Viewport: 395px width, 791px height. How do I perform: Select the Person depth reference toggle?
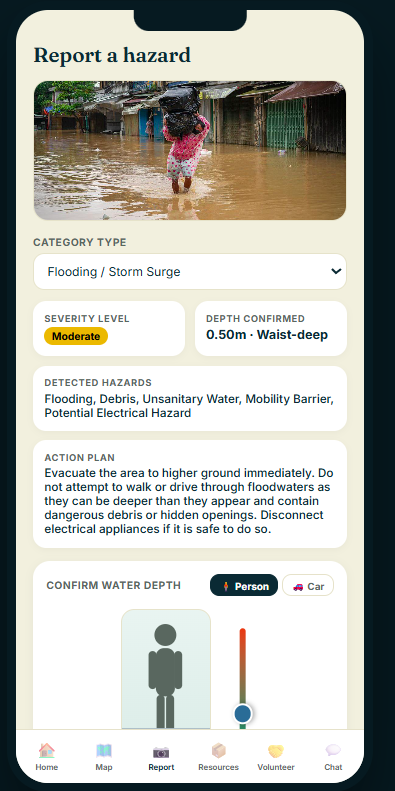244,585
